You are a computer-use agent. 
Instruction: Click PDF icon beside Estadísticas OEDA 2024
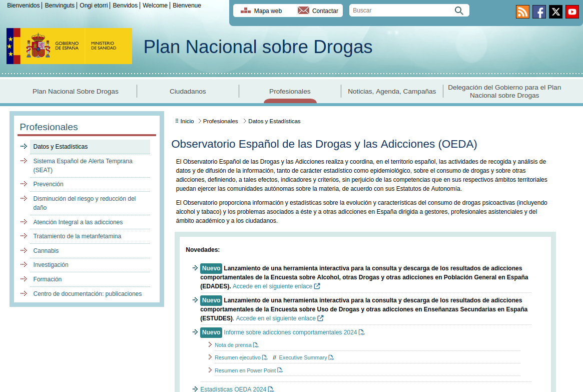[x=271, y=389]
